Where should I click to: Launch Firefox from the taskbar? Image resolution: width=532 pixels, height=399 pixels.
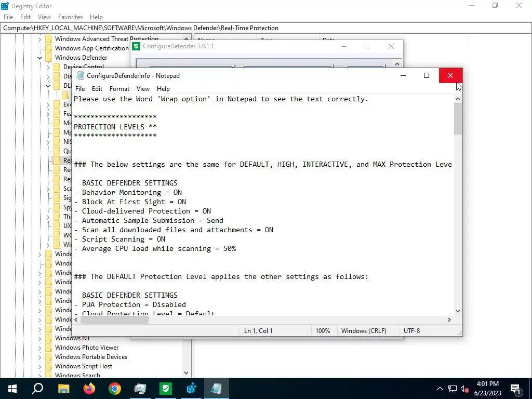point(89,389)
